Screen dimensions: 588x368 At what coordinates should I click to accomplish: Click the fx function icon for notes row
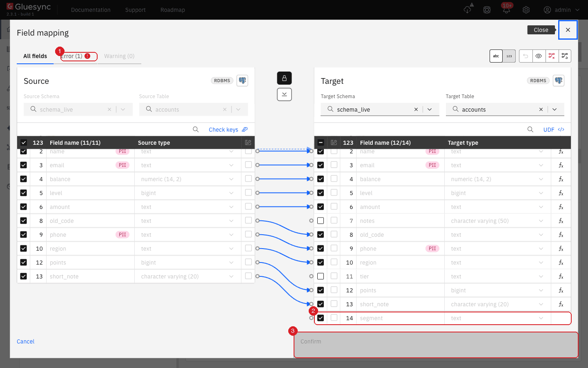(x=561, y=221)
